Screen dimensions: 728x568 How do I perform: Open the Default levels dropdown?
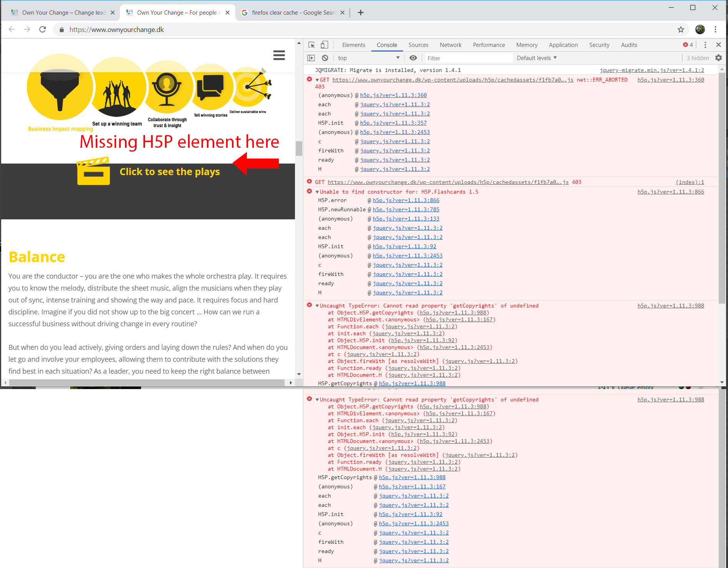click(537, 58)
